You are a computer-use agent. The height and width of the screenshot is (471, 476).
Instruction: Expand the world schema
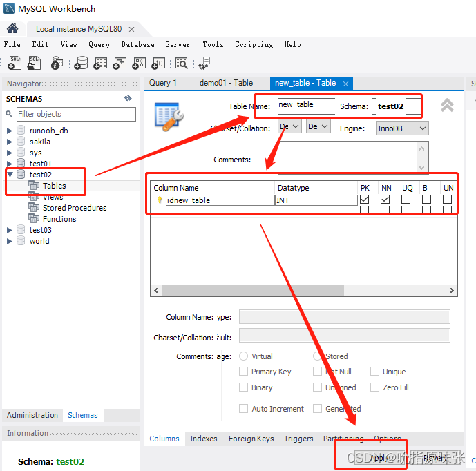(x=10, y=241)
